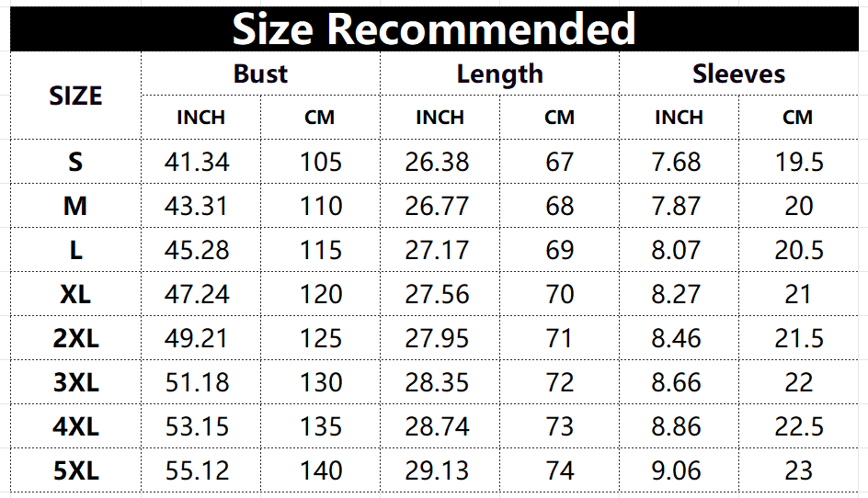Click the 5XL size row label
This screenshot has width=868, height=498.
(x=75, y=471)
